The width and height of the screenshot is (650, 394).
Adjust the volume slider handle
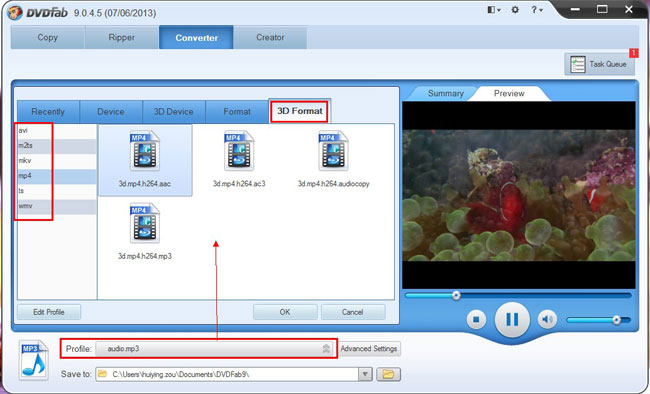click(616, 320)
